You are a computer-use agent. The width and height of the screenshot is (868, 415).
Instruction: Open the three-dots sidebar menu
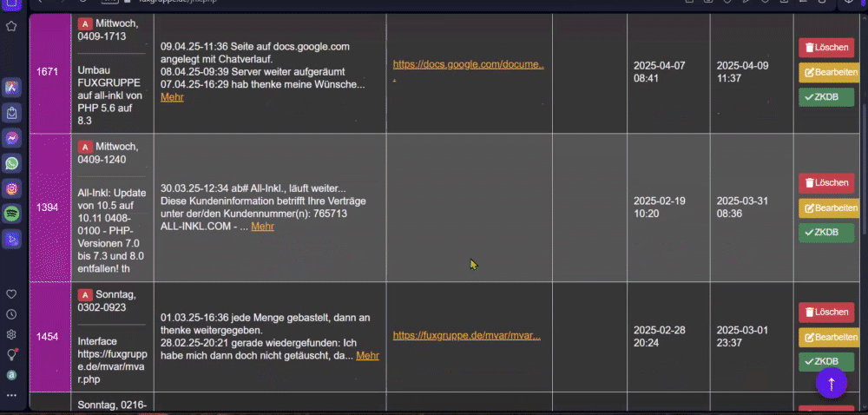11,395
